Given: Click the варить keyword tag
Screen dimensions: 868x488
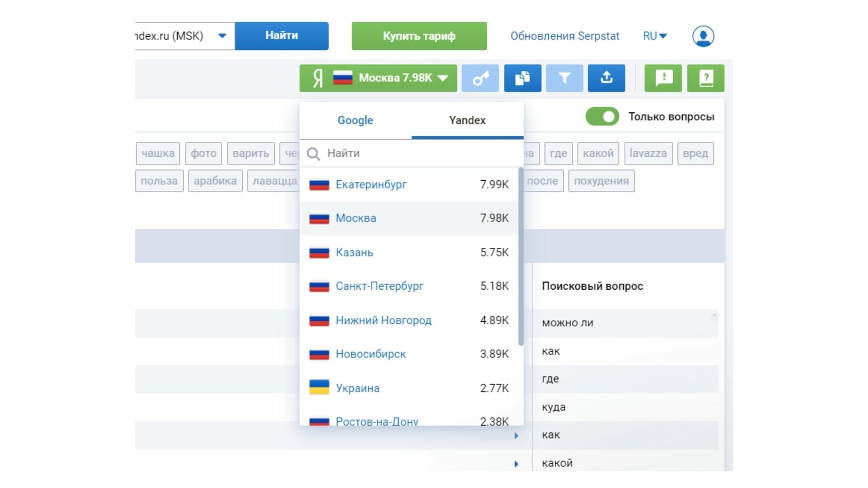Looking at the screenshot, I should pos(251,153).
